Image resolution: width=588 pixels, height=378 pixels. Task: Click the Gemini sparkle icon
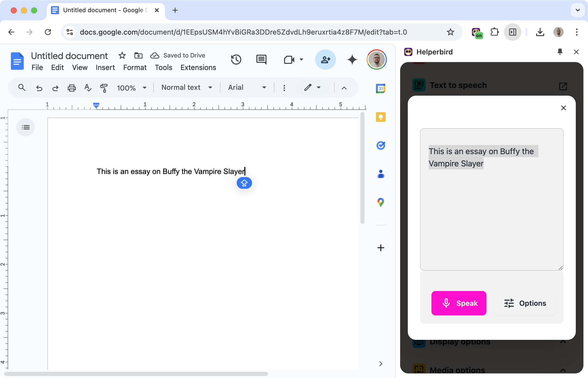[352, 60]
